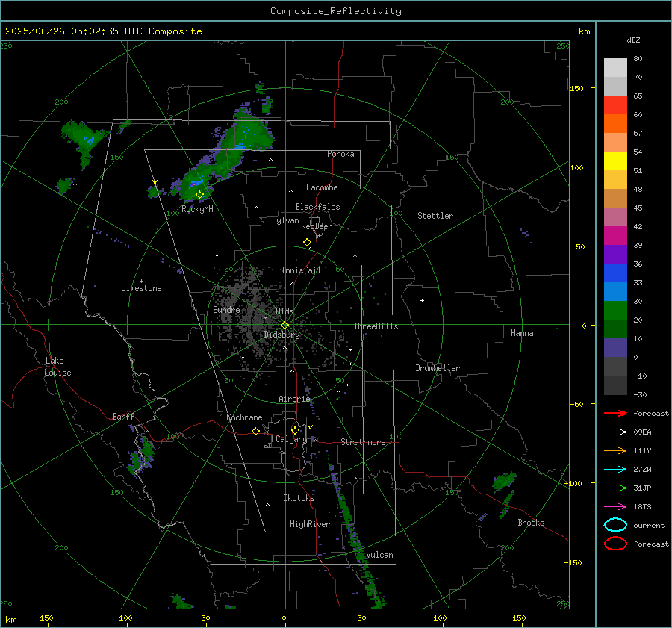Click the Composite_Reflectivity title
The width and height of the screenshot is (672, 628).
[x=335, y=11]
